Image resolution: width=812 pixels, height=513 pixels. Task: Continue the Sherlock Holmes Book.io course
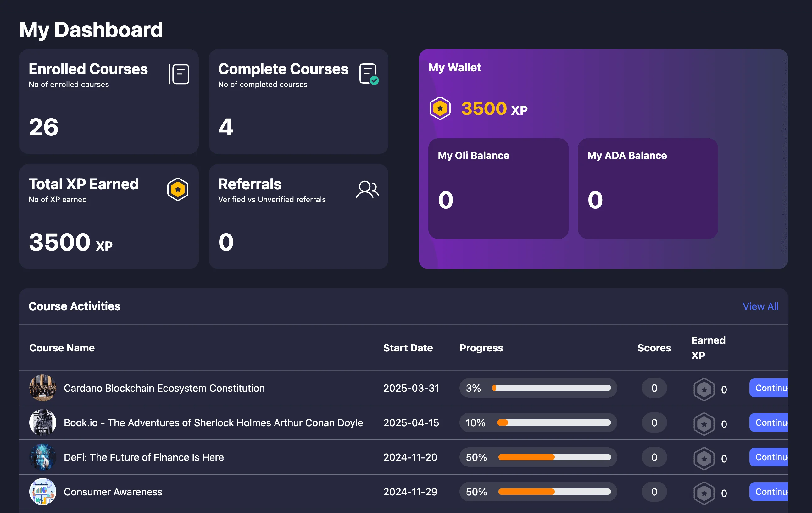769,423
